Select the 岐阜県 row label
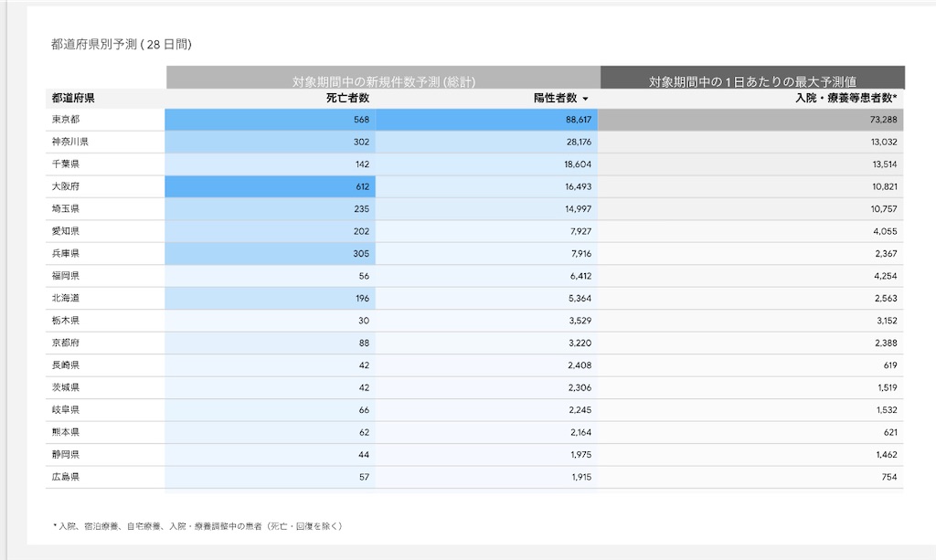Image resolution: width=936 pixels, height=560 pixels. pyautogui.click(x=66, y=410)
